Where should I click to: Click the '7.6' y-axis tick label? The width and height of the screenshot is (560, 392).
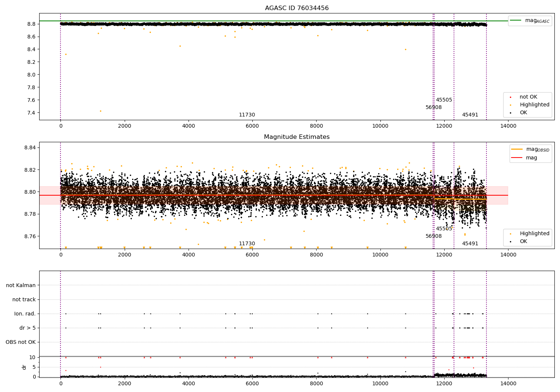coord(31,100)
